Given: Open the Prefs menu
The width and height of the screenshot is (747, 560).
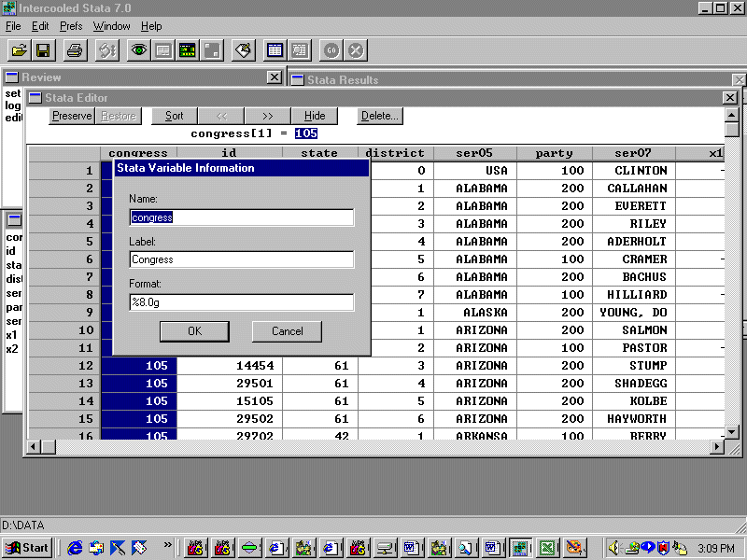Looking at the screenshot, I should pyautogui.click(x=71, y=26).
